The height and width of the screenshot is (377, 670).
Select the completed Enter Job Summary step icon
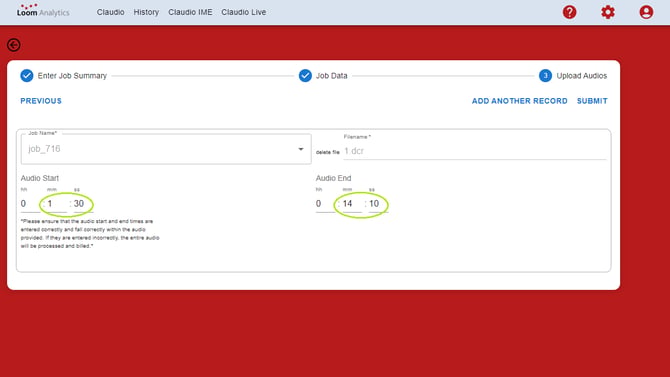(26, 76)
